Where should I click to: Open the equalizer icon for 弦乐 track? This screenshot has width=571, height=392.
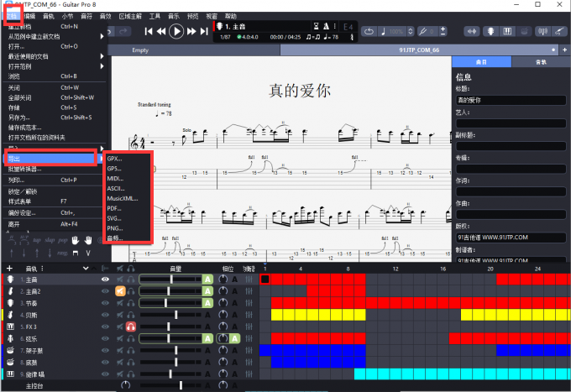249,337
